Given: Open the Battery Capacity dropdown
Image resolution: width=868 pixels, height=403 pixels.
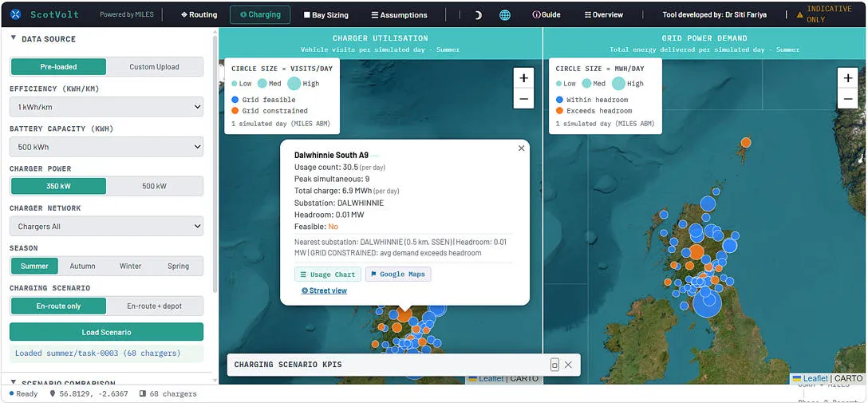Looking at the screenshot, I should 106,147.
